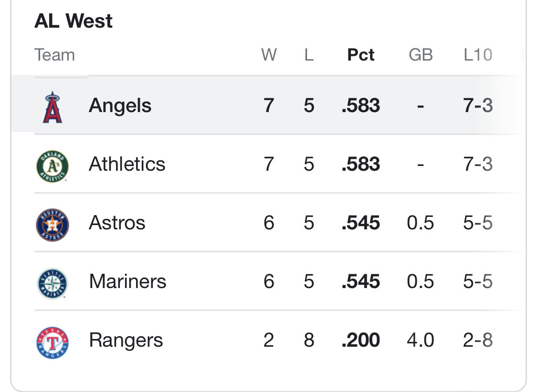This screenshot has width=537, height=392.
Task: Open the Athletics team name link
Action: 127,164
